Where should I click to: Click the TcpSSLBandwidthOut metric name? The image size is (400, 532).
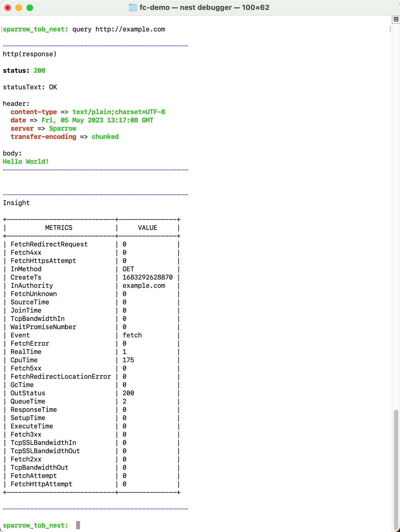click(45, 451)
